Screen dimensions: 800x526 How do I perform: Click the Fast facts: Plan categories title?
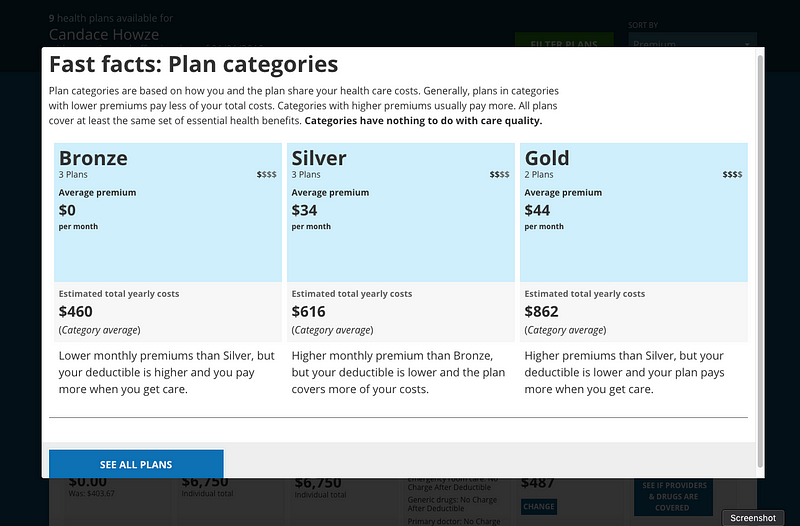click(194, 65)
